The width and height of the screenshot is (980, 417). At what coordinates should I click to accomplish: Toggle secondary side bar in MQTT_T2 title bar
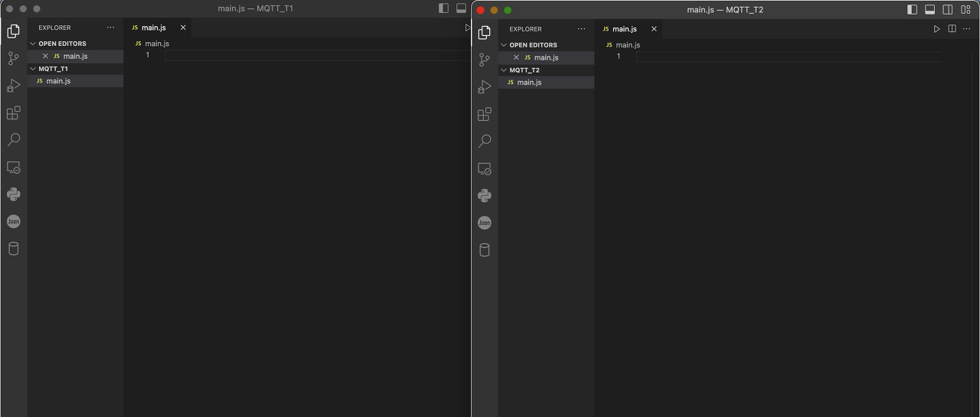(948, 10)
